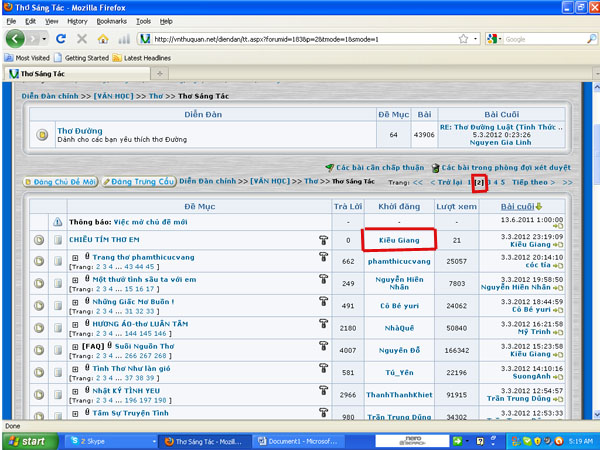Click the sort arrow beside Bài cuối
This screenshot has width=600, height=450.
pyautogui.click(x=539, y=207)
